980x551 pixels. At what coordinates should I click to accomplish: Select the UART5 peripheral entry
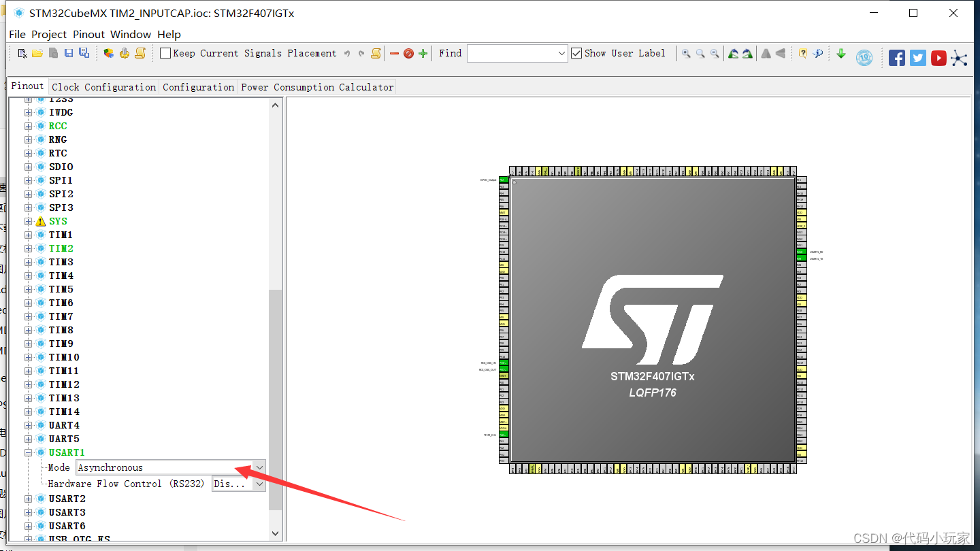pyautogui.click(x=64, y=439)
